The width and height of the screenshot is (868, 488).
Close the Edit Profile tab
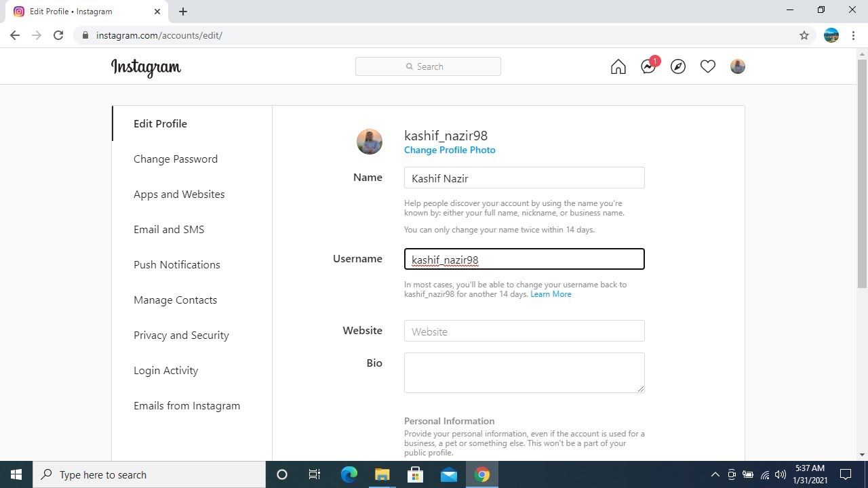[157, 12]
